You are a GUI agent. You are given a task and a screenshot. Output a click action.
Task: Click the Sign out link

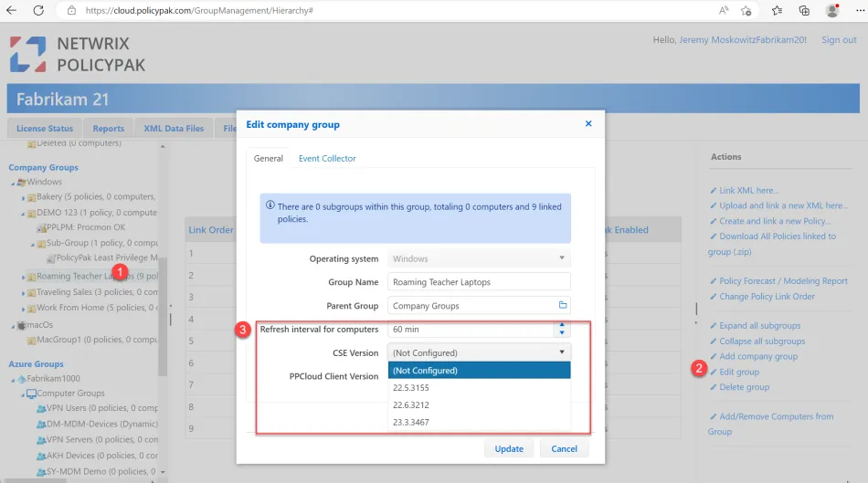tap(839, 40)
